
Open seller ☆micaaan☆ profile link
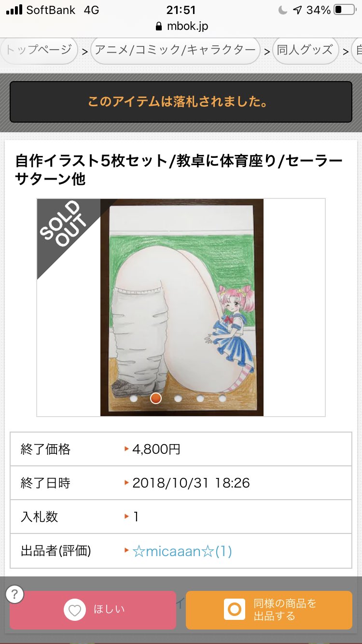click(182, 551)
